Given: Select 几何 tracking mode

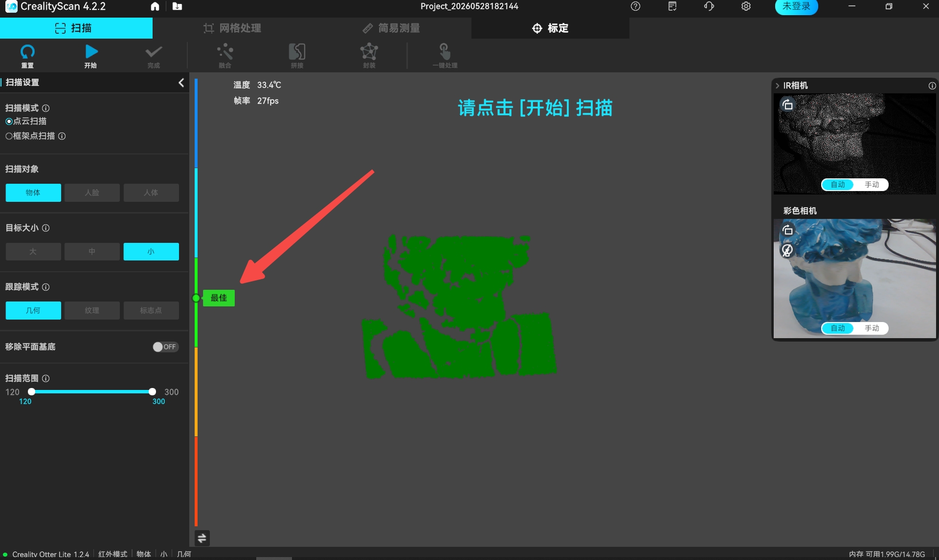Looking at the screenshot, I should click(33, 310).
